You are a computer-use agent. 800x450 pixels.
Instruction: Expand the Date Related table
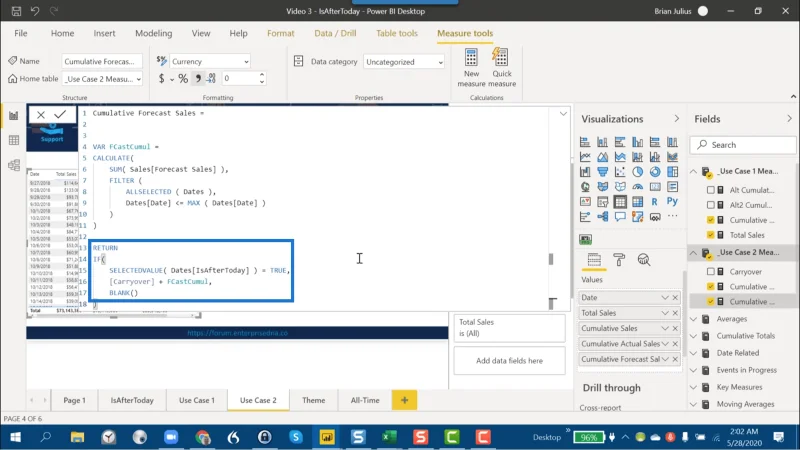[693, 353]
